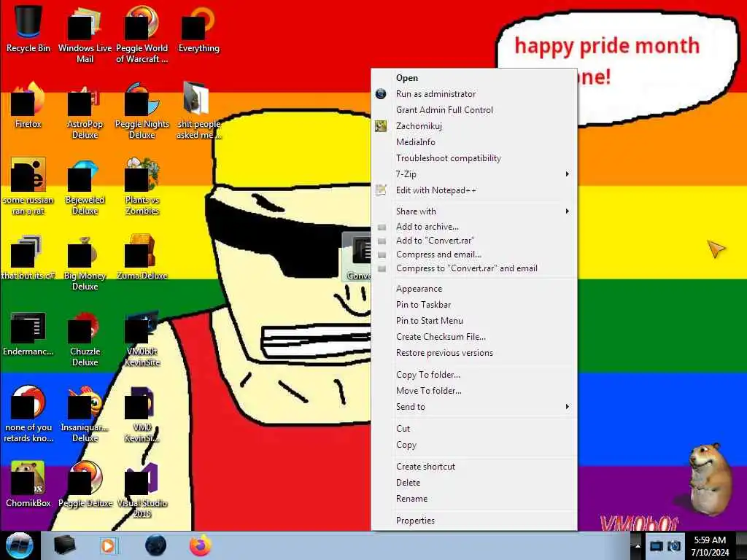Launch Peggle Nights Deluxe shortcut
747x560 pixels.
click(142, 111)
